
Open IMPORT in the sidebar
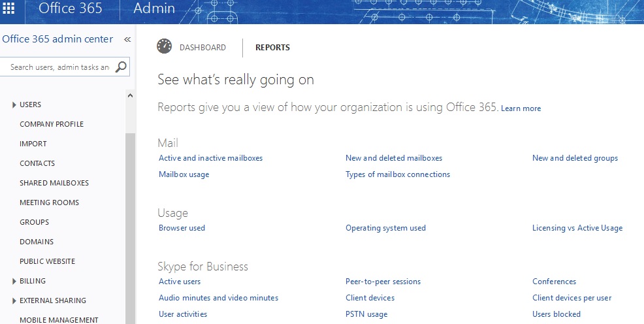tap(33, 144)
